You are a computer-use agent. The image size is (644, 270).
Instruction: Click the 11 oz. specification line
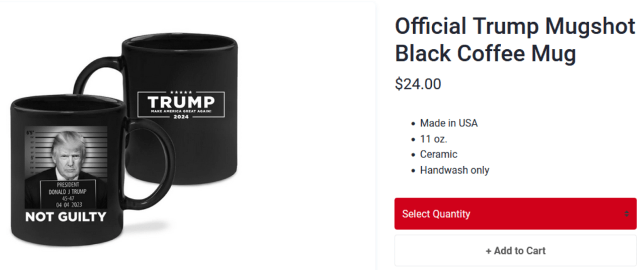click(433, 138)
